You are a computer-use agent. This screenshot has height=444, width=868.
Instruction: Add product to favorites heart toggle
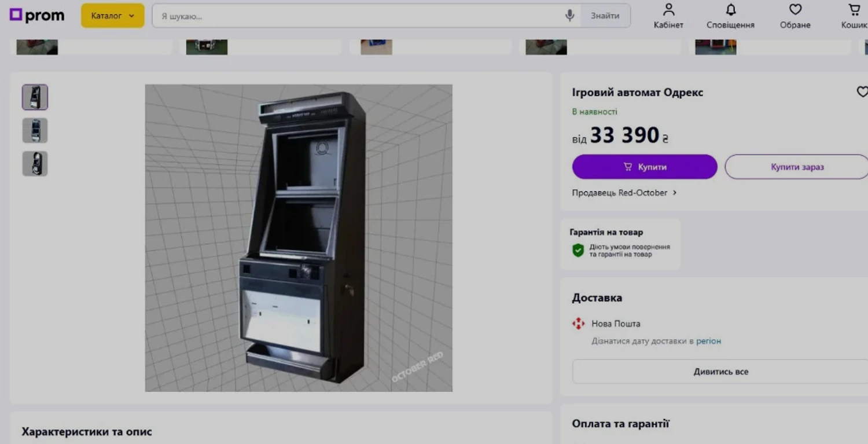(862, 92)
